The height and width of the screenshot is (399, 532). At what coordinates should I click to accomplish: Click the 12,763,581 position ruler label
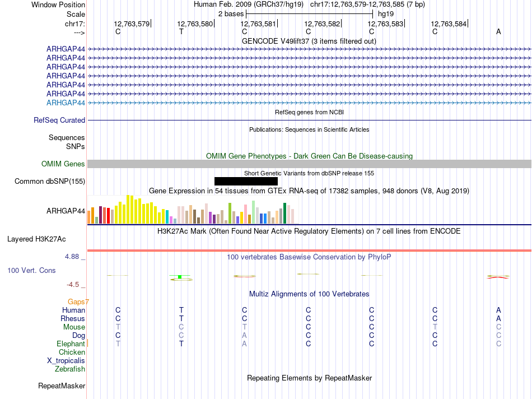[x=258, y=24]
